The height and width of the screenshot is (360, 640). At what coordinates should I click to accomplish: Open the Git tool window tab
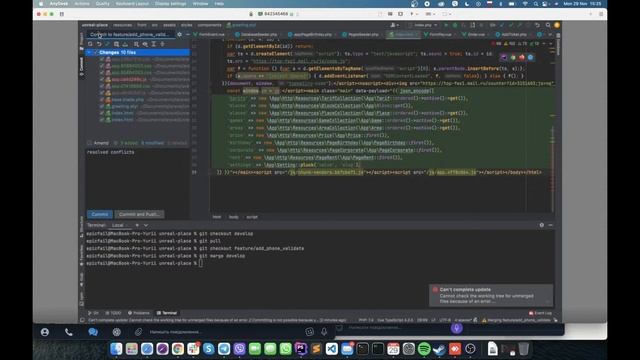pyautogui.click(x=93, y=313)
